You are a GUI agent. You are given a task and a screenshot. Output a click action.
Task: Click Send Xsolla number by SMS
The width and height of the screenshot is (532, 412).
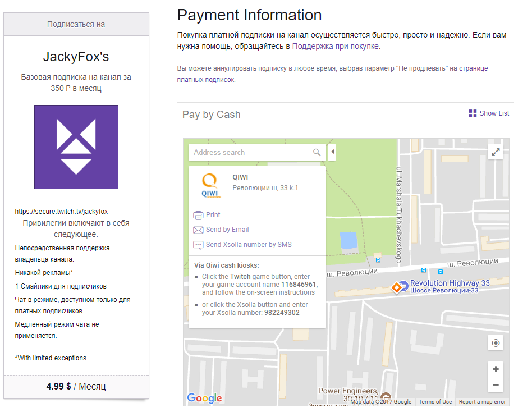249,245
